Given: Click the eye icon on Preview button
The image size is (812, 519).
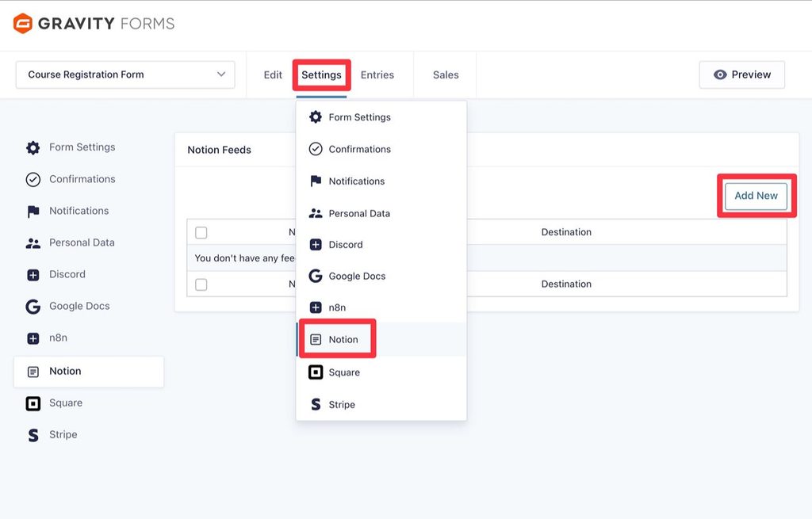Looking at the screenshot, I should [720, 74].
